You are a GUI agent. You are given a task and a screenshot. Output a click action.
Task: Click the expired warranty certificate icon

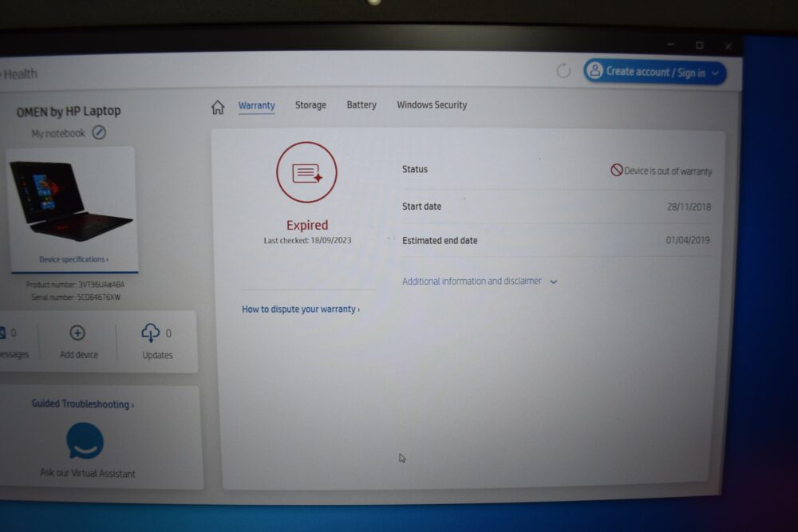coord(306,172)
